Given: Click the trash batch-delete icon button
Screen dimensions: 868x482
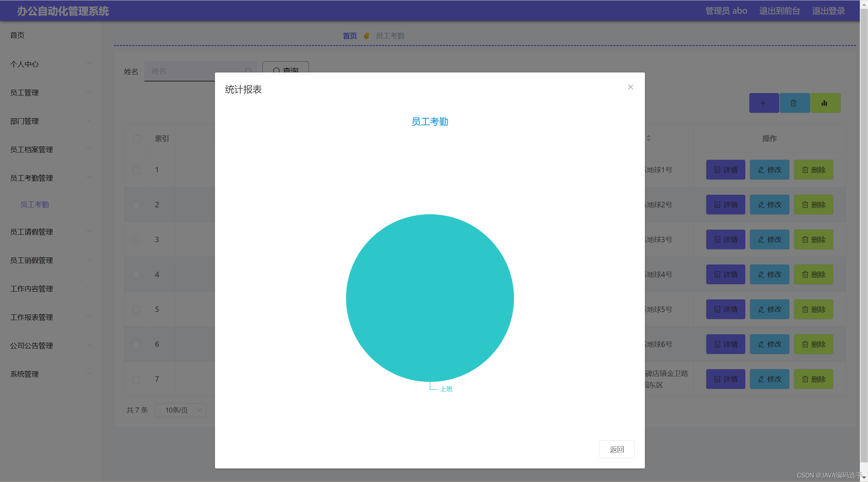Looking at the screenshot, I should tap(794, 103).
